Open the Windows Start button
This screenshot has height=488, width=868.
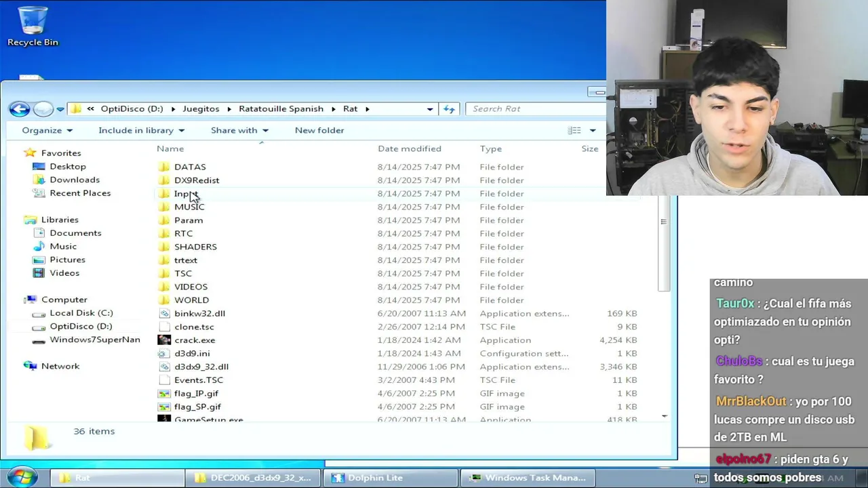[22, 476]
